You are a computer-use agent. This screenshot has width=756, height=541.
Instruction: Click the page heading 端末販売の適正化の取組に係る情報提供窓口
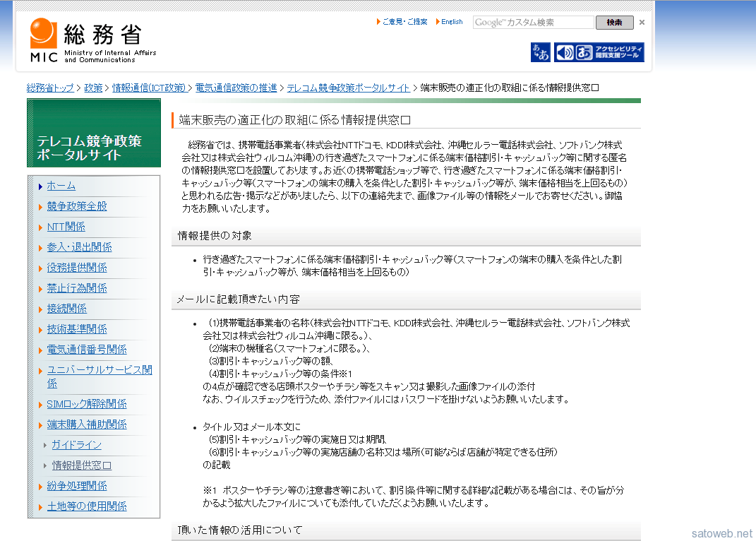click(294, 120)
